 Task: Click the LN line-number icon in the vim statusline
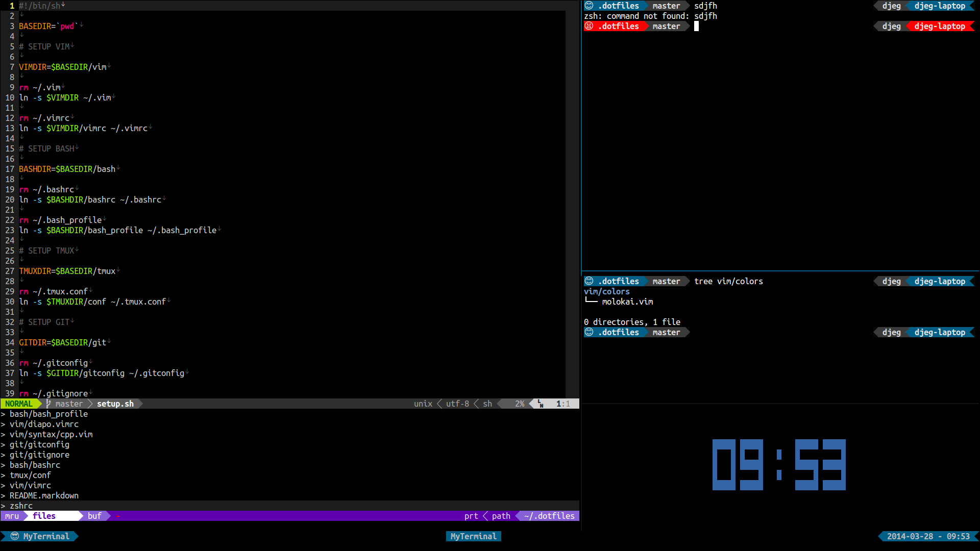(541, 404)
